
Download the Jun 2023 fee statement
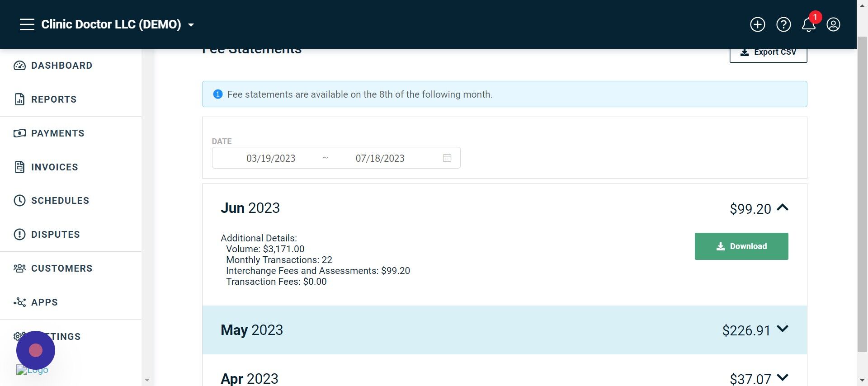(x=741, y=246)
